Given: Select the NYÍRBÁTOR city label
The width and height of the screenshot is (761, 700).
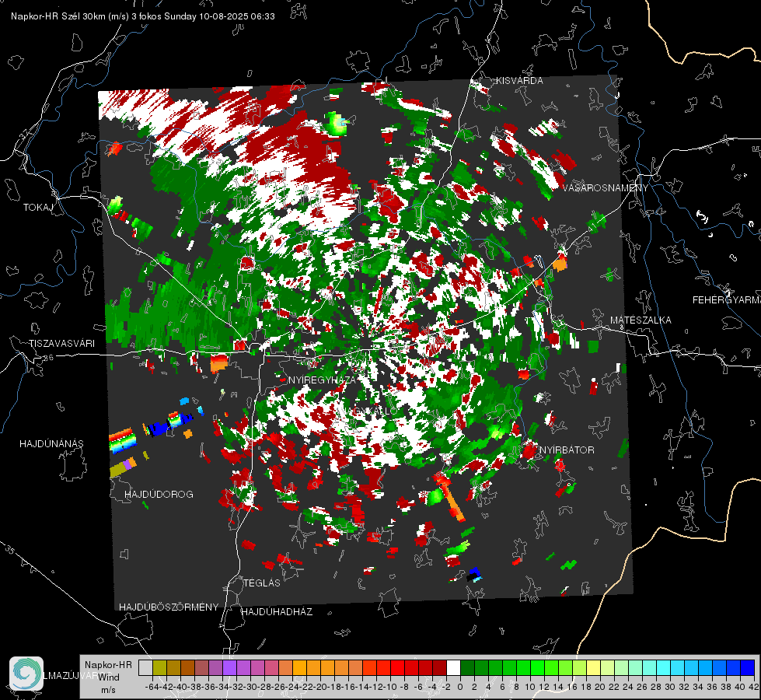Looking at the screenshot, I should [567, 450].
